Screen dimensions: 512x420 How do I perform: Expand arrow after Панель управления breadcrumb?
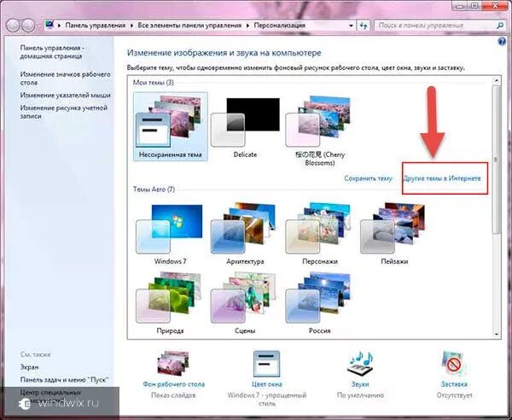(131, 26)
